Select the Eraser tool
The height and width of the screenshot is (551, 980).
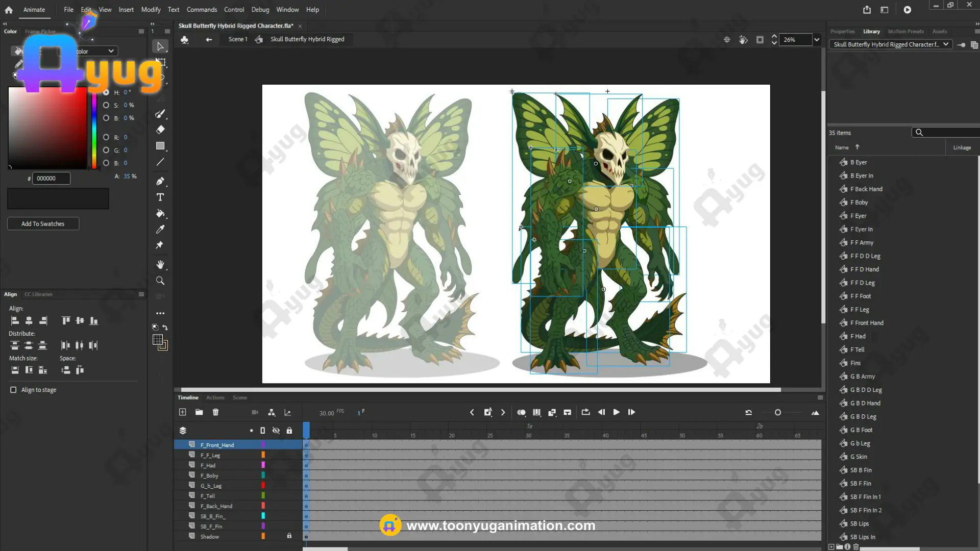tap(160, 130)
